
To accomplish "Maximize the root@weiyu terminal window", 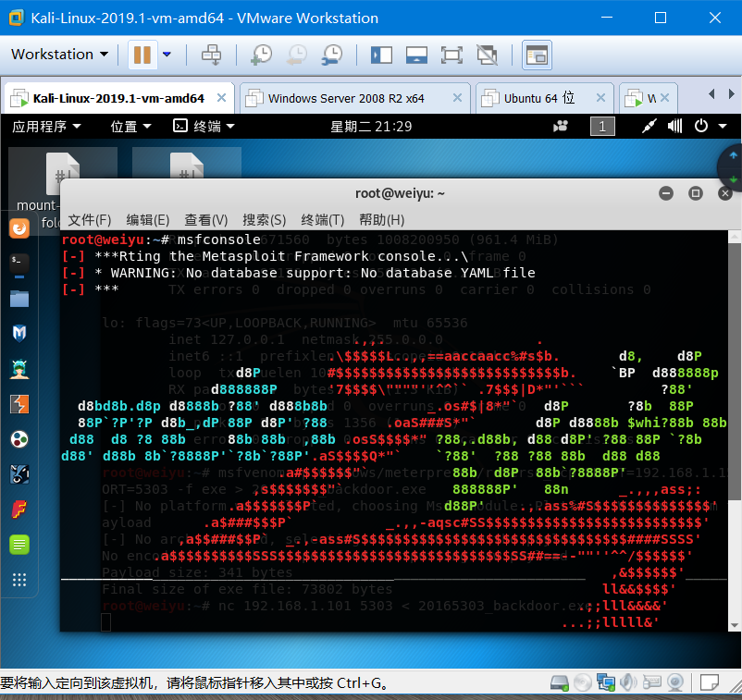I will [696, 193].
